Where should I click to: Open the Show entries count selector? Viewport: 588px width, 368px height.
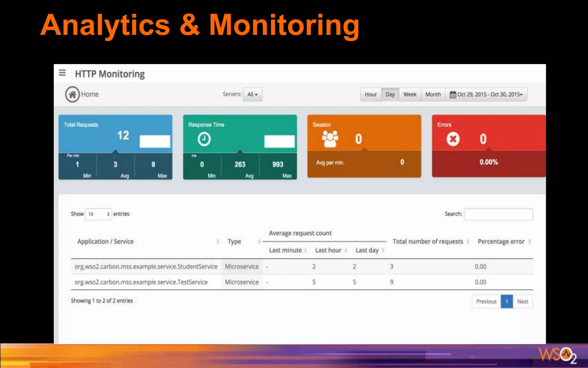click(x=98, y=214)
